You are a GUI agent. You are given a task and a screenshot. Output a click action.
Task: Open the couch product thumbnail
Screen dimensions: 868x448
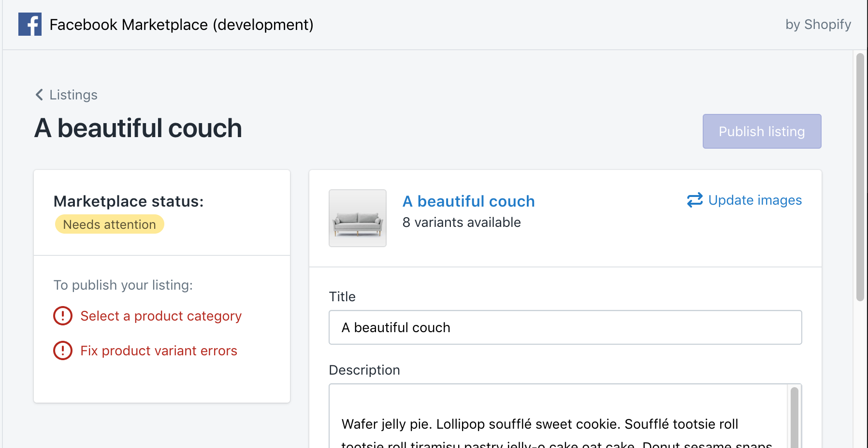[x=358, y=218]
